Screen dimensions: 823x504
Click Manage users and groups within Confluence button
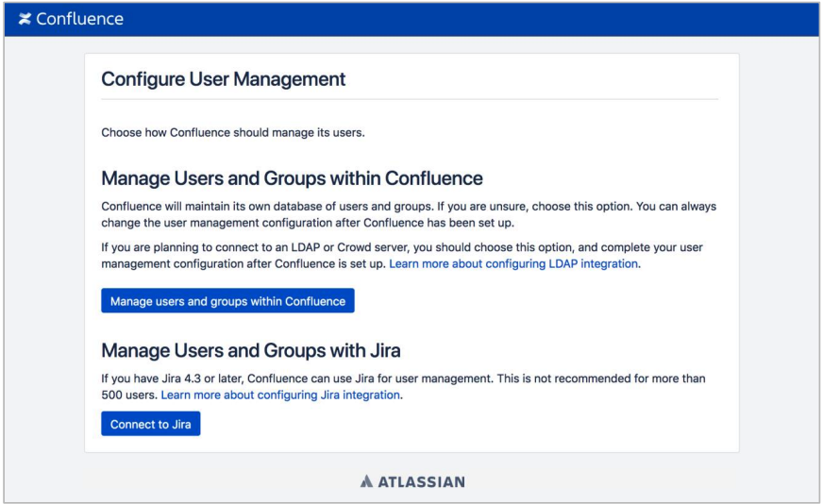tap(227, 301)
